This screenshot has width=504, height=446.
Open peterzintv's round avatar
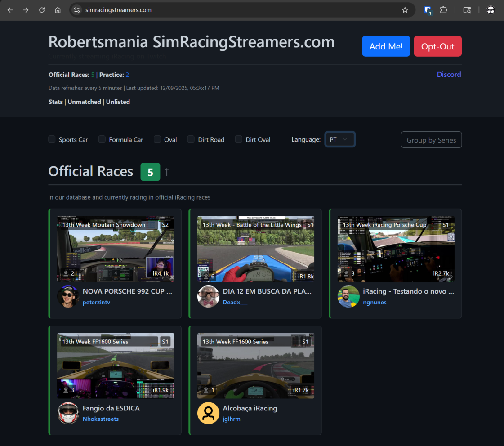pos(68,297)
